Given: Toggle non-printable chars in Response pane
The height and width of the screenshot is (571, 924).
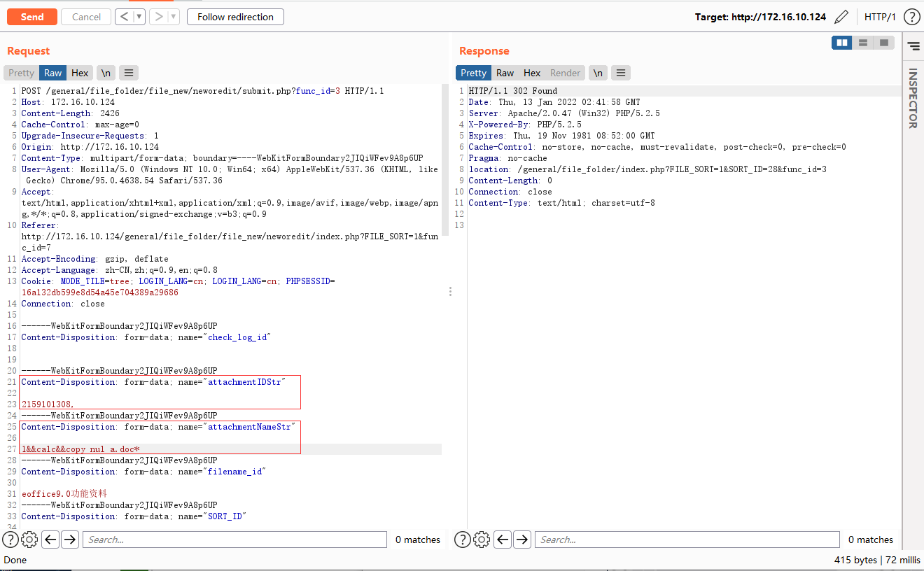Looking at the screenshot, I should 598,73.
